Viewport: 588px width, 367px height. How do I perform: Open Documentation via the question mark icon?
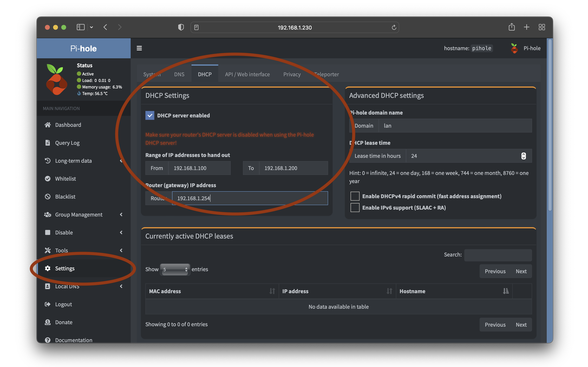[48, 340]
